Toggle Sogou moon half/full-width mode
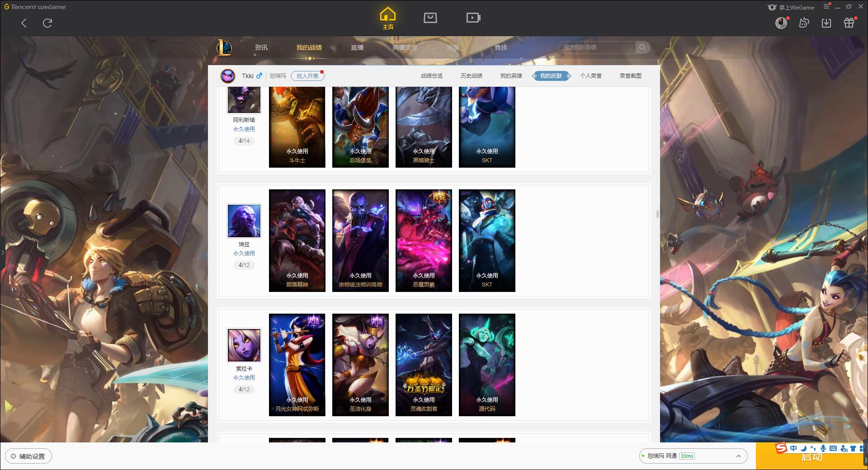 point(803,448)
